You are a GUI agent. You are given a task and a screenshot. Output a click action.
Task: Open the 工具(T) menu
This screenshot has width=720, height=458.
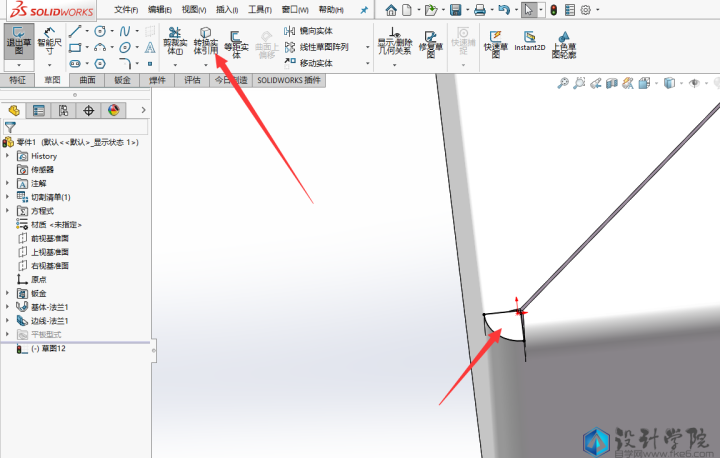point(259,10)
